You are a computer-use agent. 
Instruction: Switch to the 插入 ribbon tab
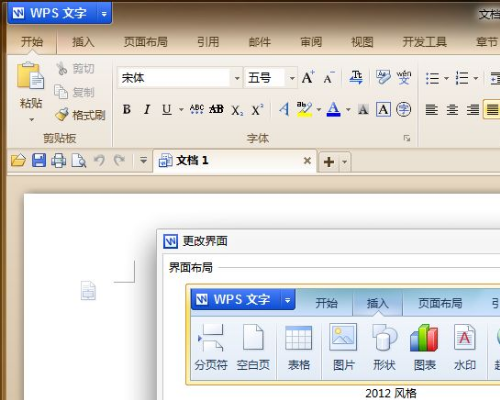(83, 42)
